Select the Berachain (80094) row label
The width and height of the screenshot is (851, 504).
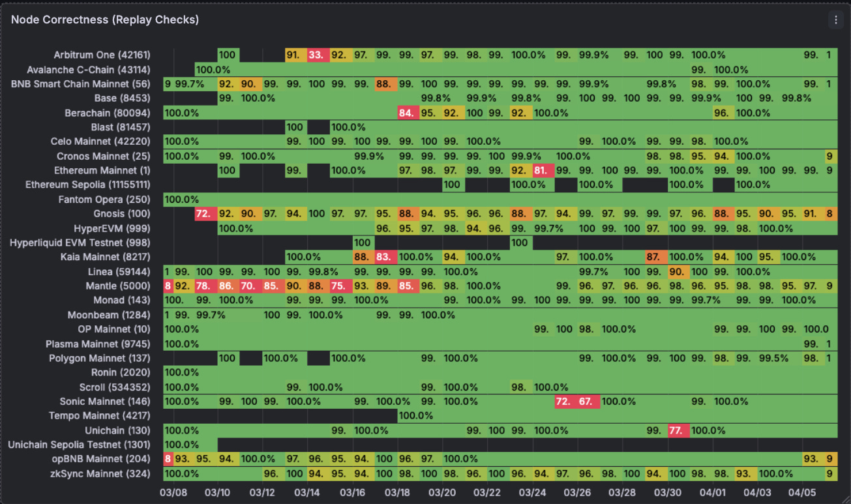[108, 113]
